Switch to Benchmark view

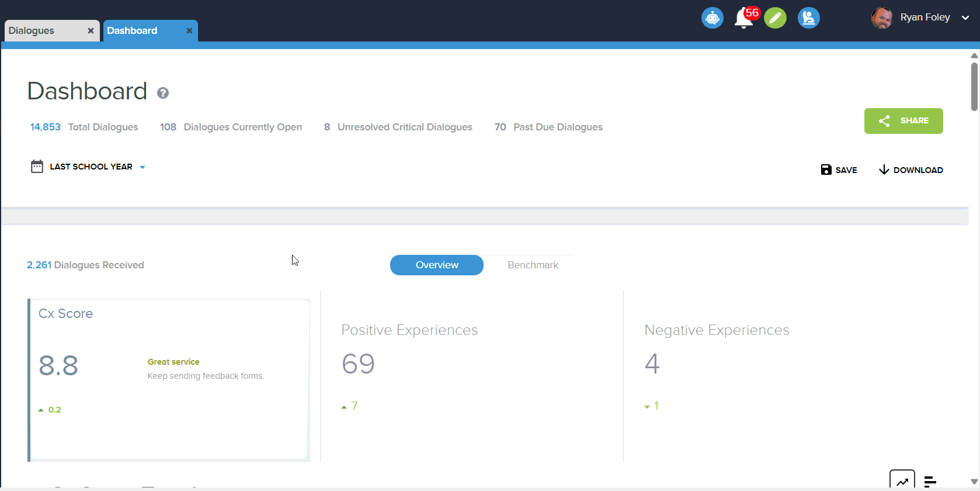click(x=533, y=265)
